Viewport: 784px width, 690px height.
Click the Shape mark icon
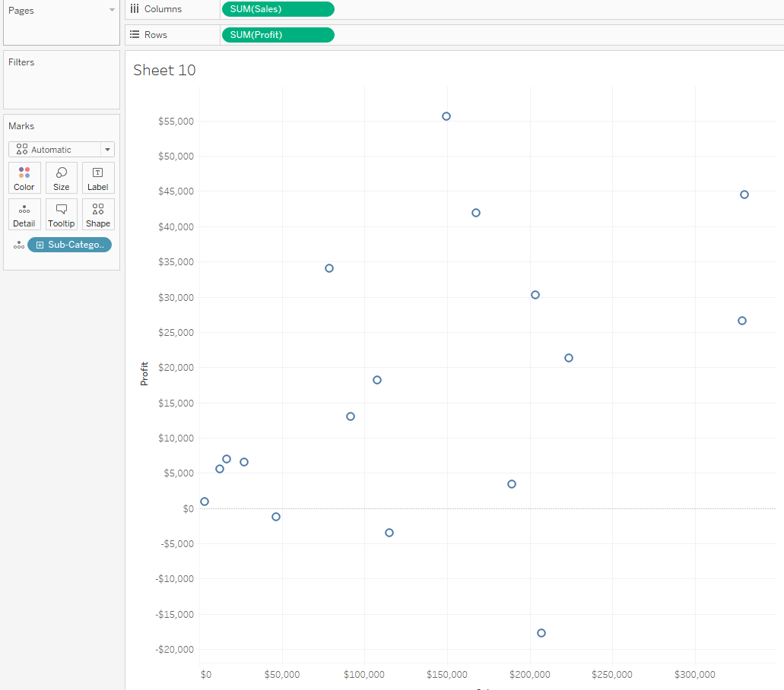pyautogui.click(x=97, y=214)
